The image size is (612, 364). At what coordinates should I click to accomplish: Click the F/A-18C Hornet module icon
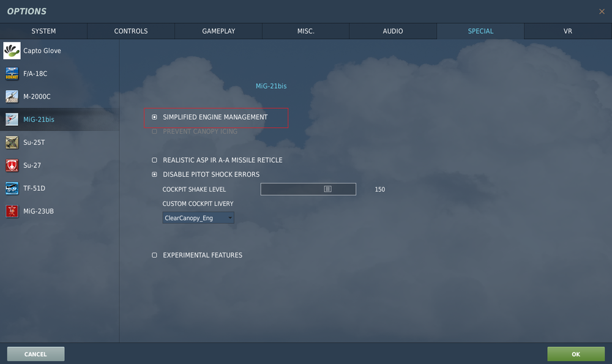click(x=12, y=73)
